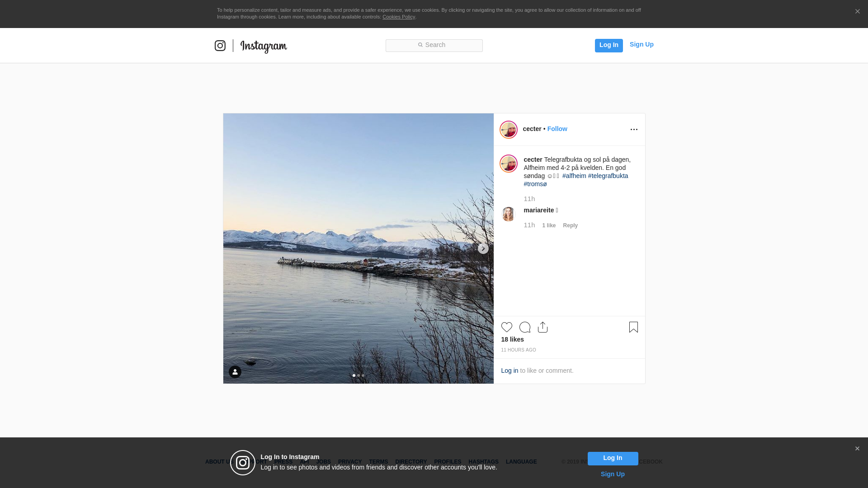Click the comment speech bubble icon
The height and width of the screenshot is (488, 868).
coord(525,327)
